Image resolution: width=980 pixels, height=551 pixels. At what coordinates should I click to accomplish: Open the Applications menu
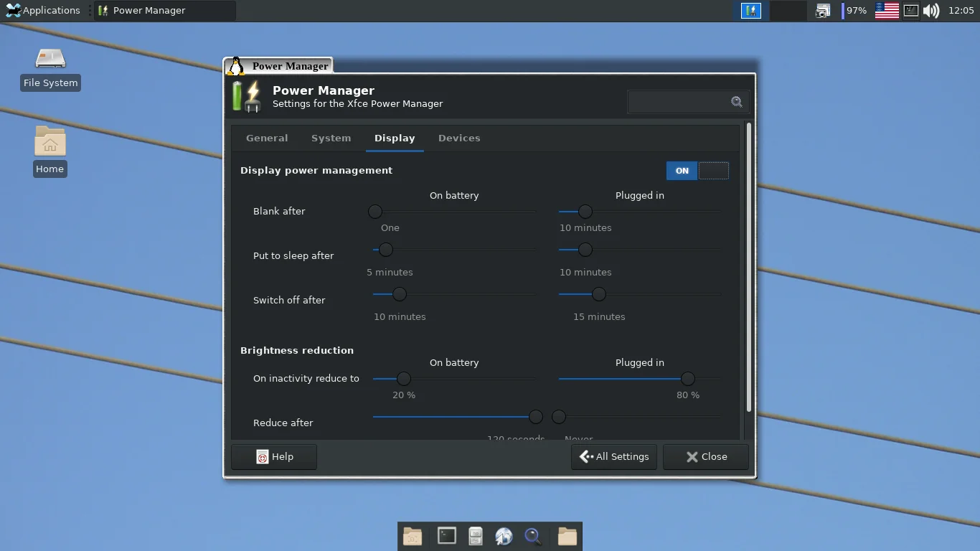[43, 11]
